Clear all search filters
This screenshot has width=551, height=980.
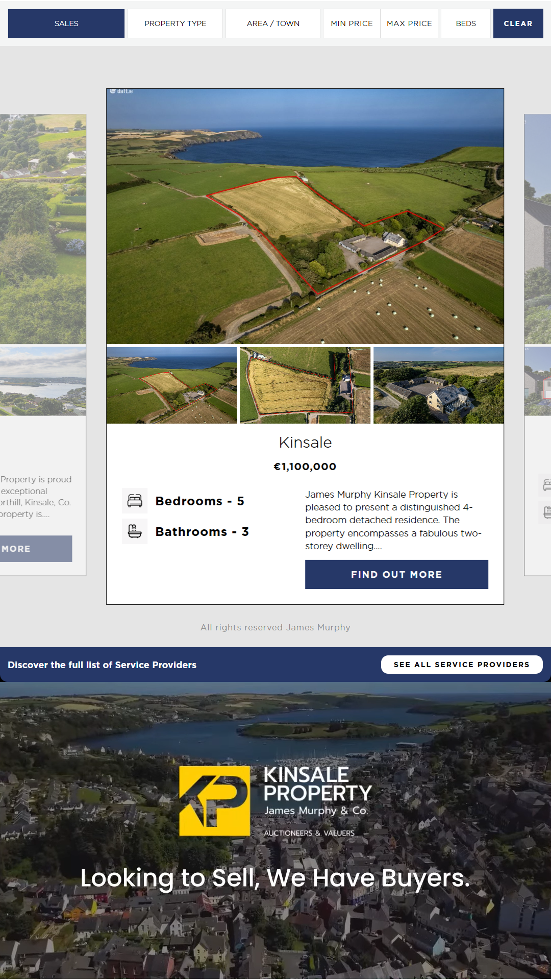point(518,23)
